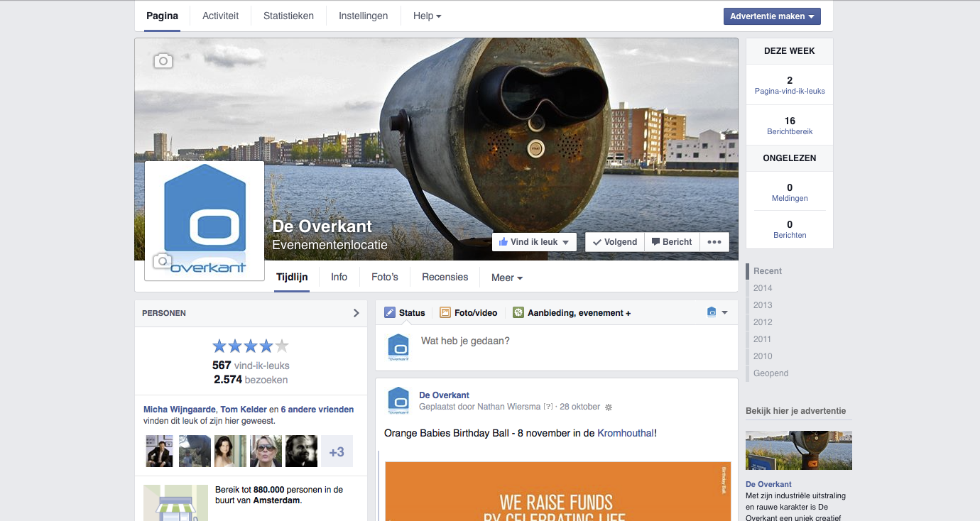This screenshot has height=521, width=980.
Task: Toggle the Volgend following button
Action: [x=615, y=242]
